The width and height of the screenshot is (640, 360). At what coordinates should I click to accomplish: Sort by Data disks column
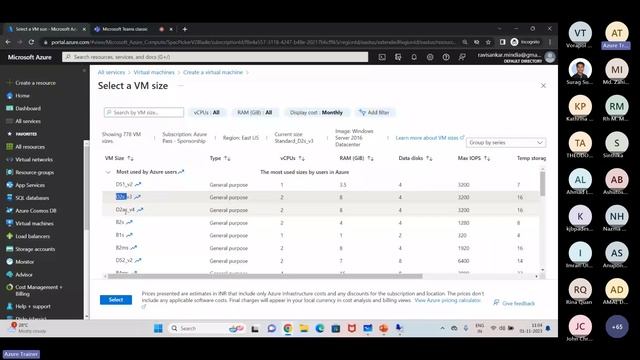(x=415, y=158)
